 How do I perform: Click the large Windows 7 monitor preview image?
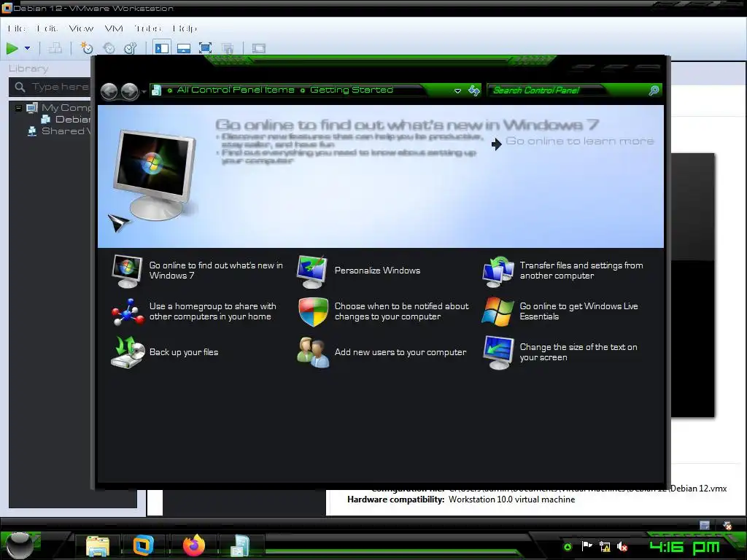click(x=155, y=175)
